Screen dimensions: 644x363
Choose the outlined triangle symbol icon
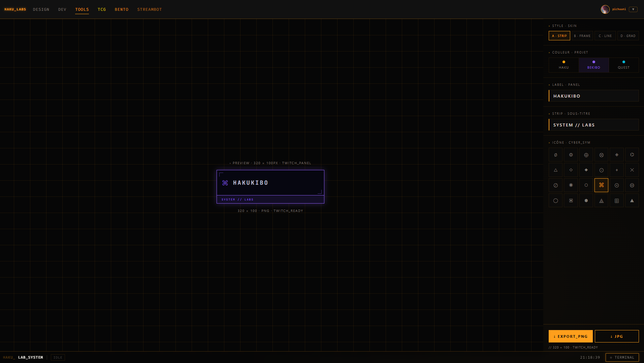[x=556, y=170]
